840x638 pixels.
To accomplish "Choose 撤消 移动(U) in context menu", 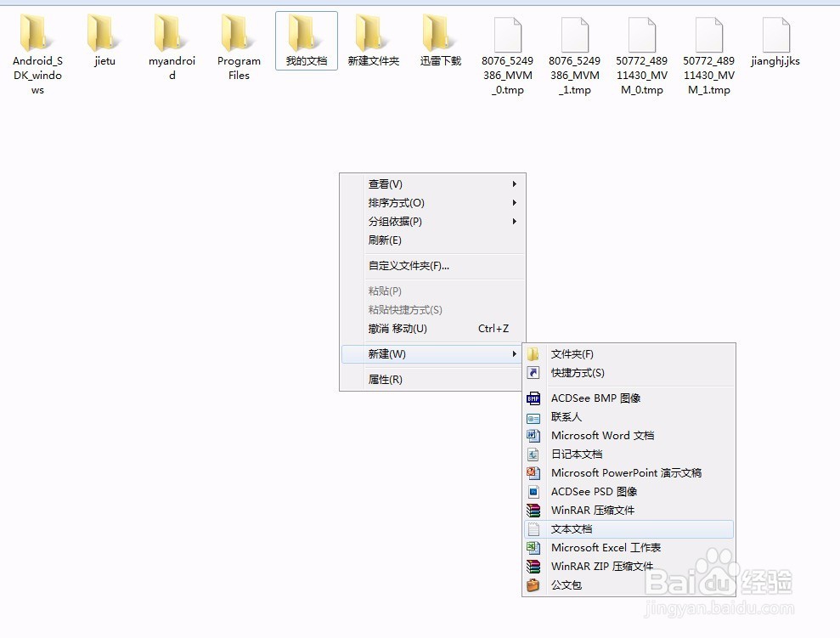I will pyautogui.click(x=433, y=329).
